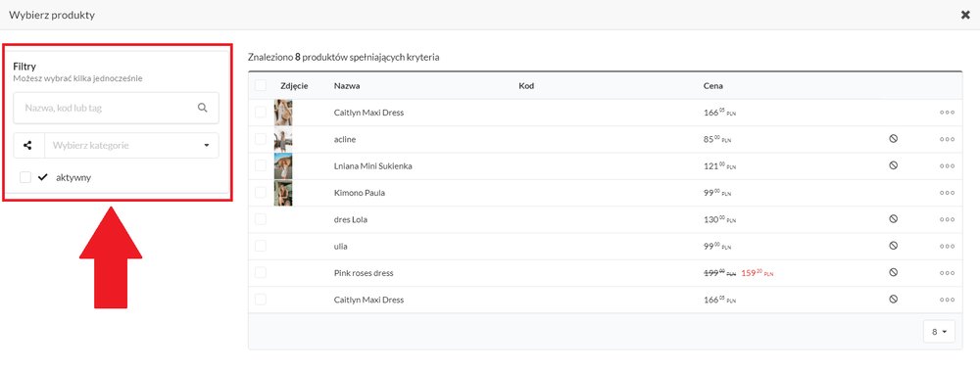The width and height of the screenshot is (980, 371).
Task: Click the 121.00 PLN price
Action: point(720,166)
